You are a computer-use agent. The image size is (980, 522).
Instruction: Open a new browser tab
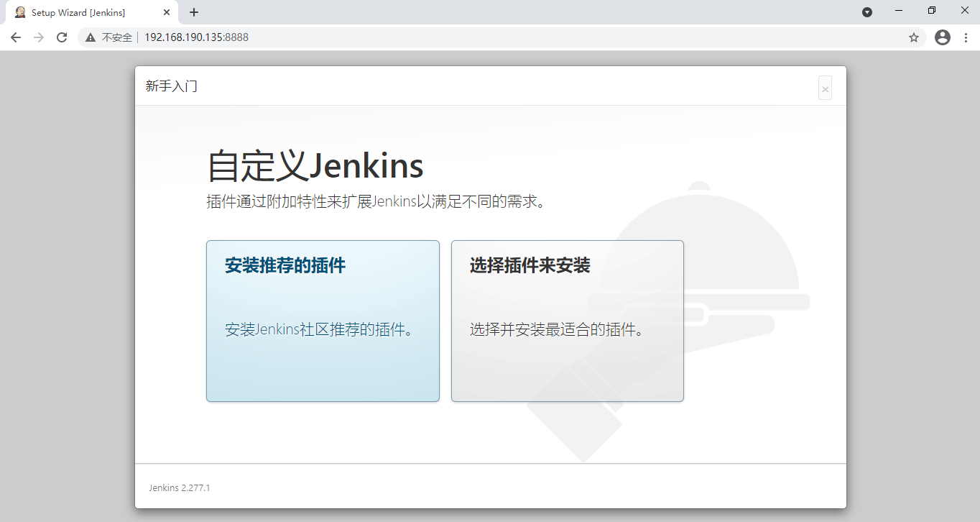pos(194,12)
